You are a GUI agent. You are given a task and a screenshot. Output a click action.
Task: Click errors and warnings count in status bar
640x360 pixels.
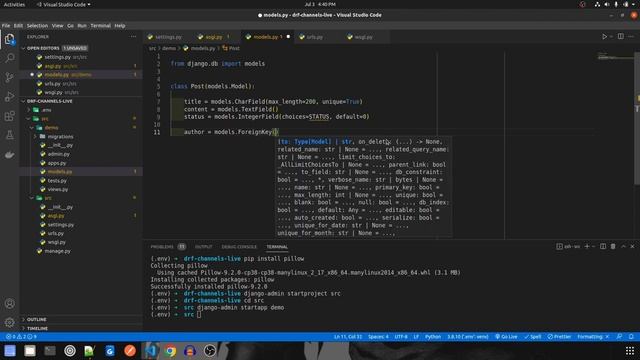click(x=21, y=337)
